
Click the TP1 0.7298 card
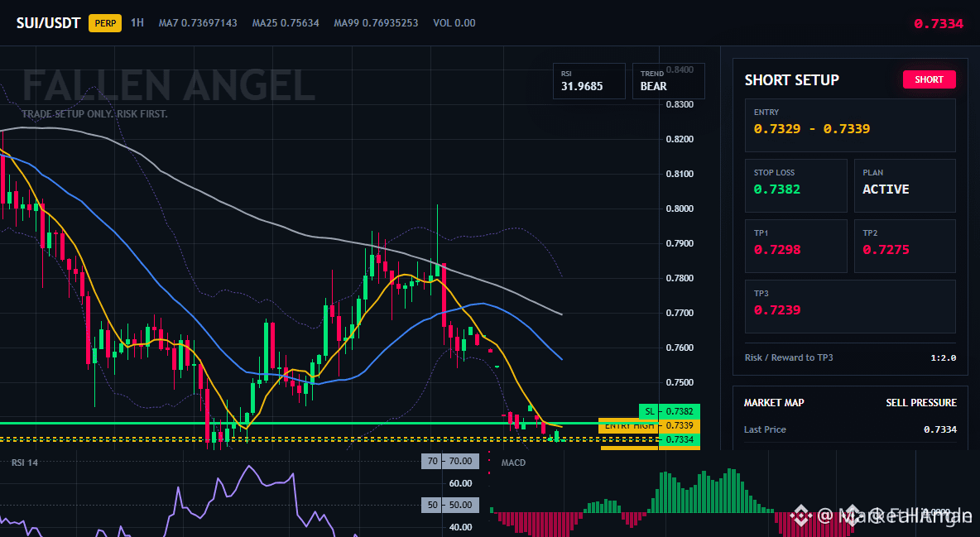795,246
